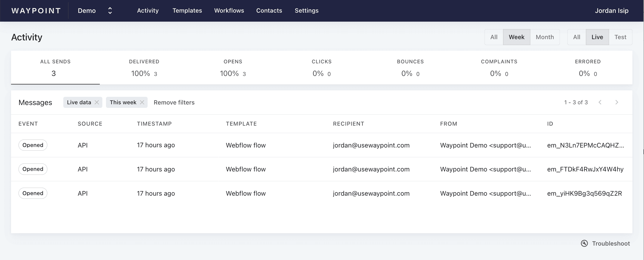
Task: Click API source in em_N3Ln7EPMcCAQHZ row
Action: tap(83, 145)
